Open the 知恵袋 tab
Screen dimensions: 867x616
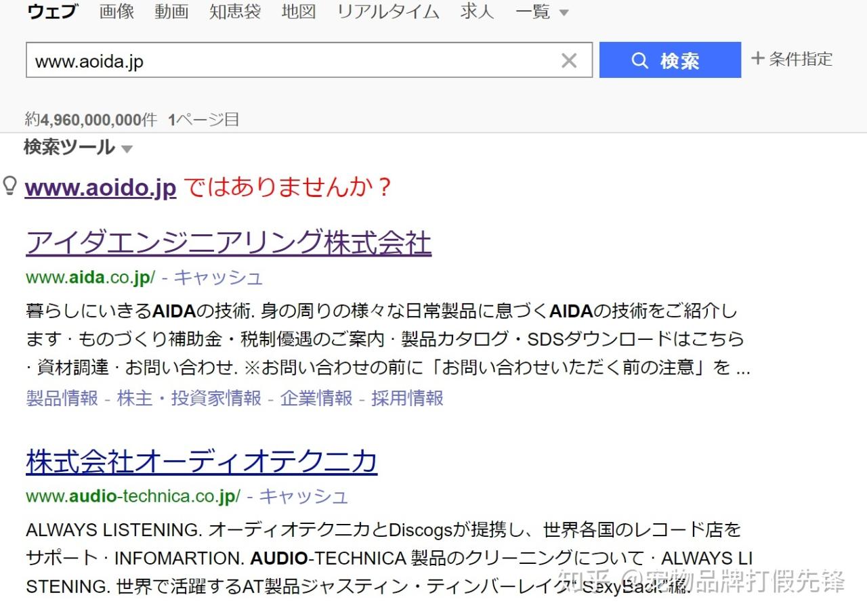[x=235, y=12]
